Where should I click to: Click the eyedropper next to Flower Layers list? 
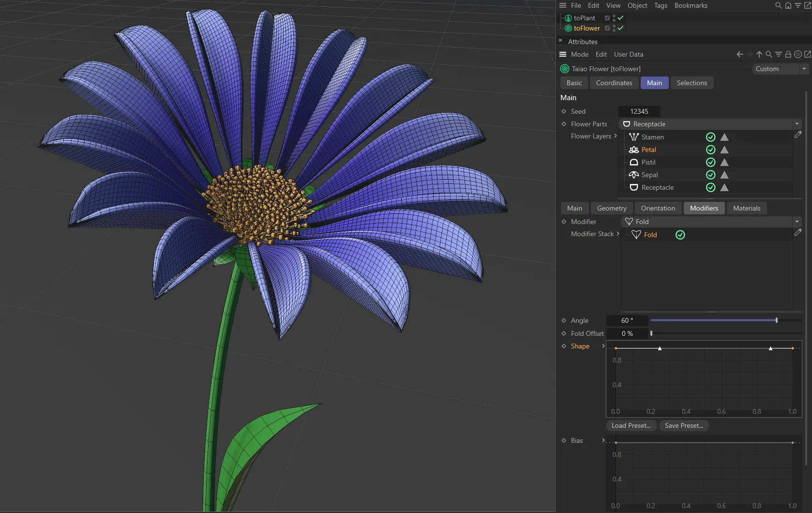click(x=798, y=135)
